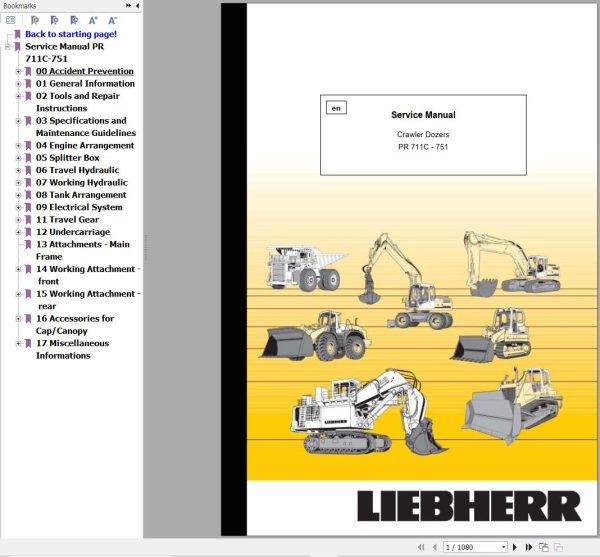The height and width of the screenshot is (557, 600).
Task: Expand '04 Engine Arrangement' bookmark
Action: [18, 146]
